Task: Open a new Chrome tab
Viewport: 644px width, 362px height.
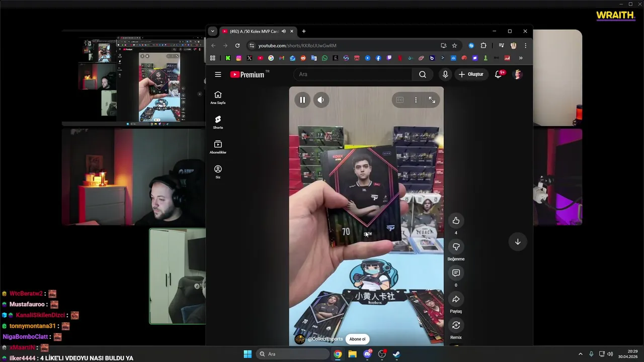Action: 303,31
